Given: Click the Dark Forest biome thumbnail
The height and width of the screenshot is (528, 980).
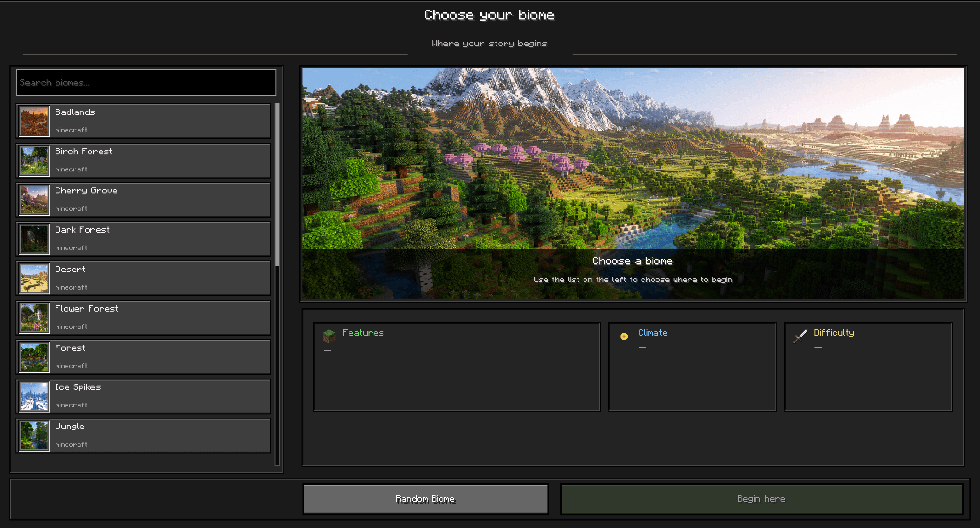Looking at the screenshot, I should (34, 239).
